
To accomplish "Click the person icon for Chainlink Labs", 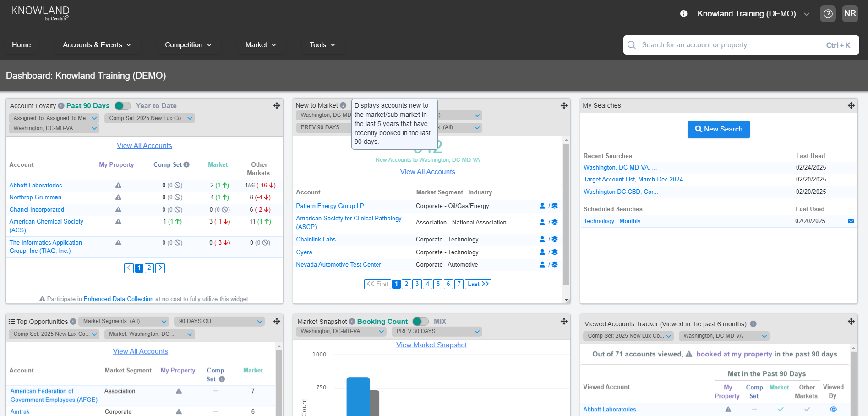I will (542, 240).
